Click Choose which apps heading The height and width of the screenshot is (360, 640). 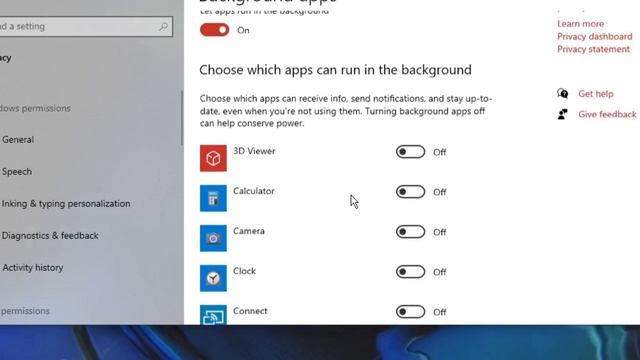pos(336,70)
